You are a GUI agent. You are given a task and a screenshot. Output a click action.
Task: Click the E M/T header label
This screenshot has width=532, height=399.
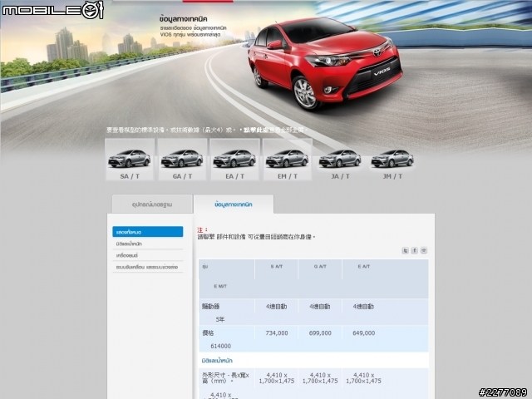pyautogui.click(x=220, y=286)
